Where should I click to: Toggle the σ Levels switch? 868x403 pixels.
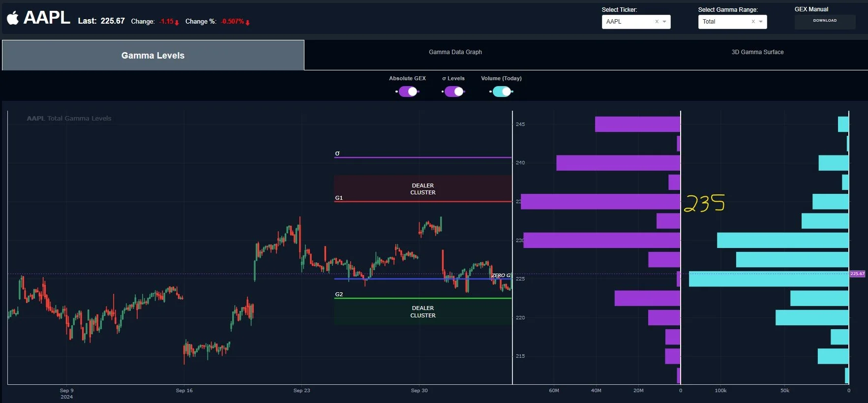click(x=454, y=92)
